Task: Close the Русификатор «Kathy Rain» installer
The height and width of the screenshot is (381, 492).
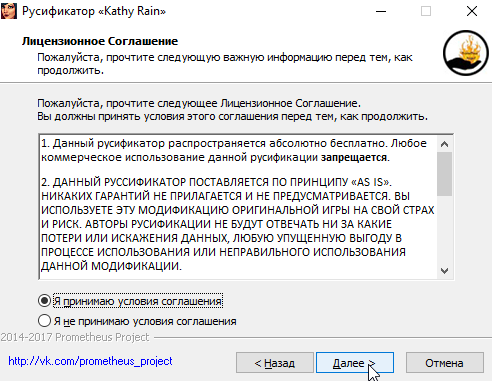Action: click(472, 11)
